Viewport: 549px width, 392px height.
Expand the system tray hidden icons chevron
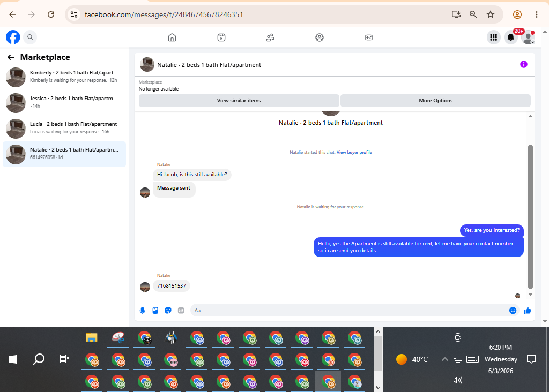[444, 359]
